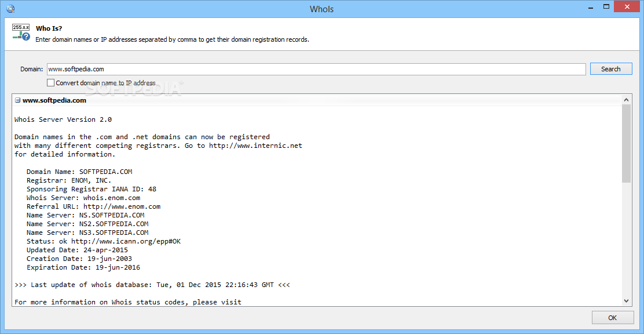Click the Who Is network question icon
Viewport: 644px width, 334px height.
[21, 32]
